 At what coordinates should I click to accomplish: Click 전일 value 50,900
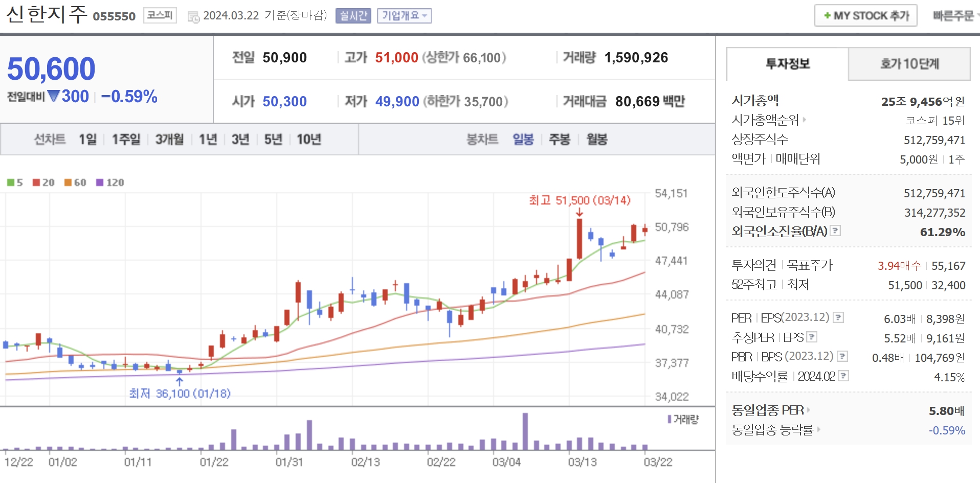pyautogui.click(x=285, y=57)
